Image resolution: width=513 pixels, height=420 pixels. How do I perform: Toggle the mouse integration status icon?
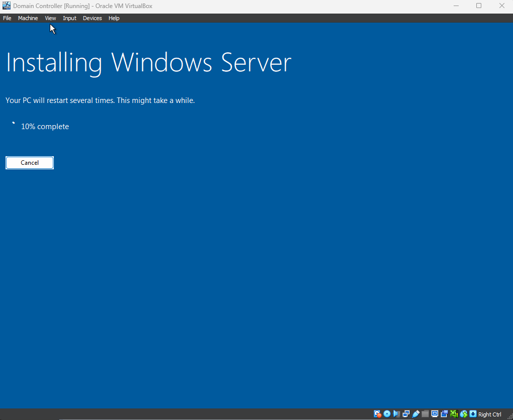pyautogui.click(x=464, y=414)
